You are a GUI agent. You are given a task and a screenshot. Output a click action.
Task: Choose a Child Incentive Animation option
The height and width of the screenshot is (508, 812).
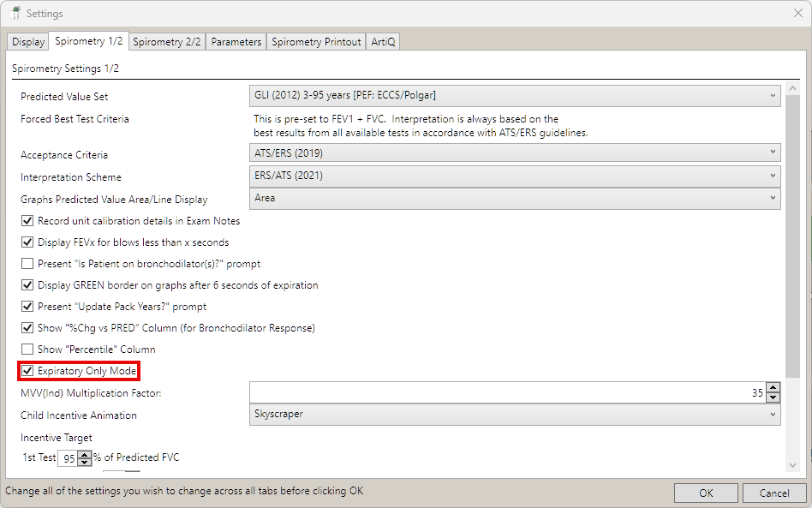tap(515, 415)
